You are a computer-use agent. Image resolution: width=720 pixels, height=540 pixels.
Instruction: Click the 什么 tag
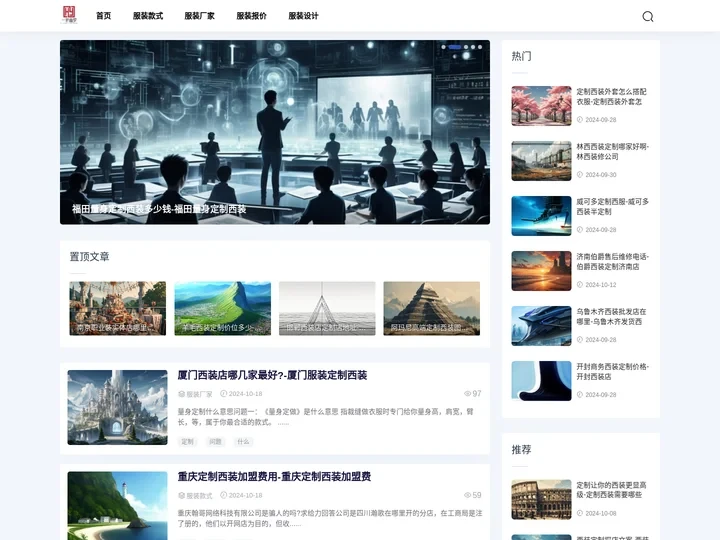pos(243,442)
